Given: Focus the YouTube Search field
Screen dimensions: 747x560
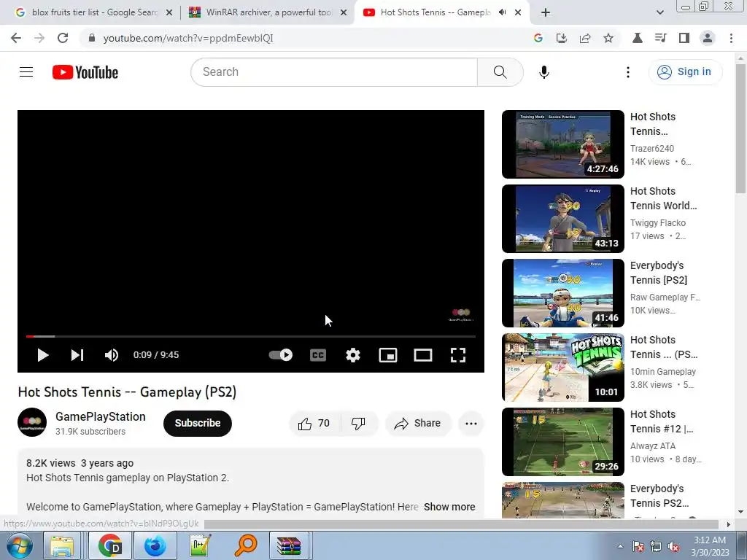Looking at the screenshot, I should (334, 72).
